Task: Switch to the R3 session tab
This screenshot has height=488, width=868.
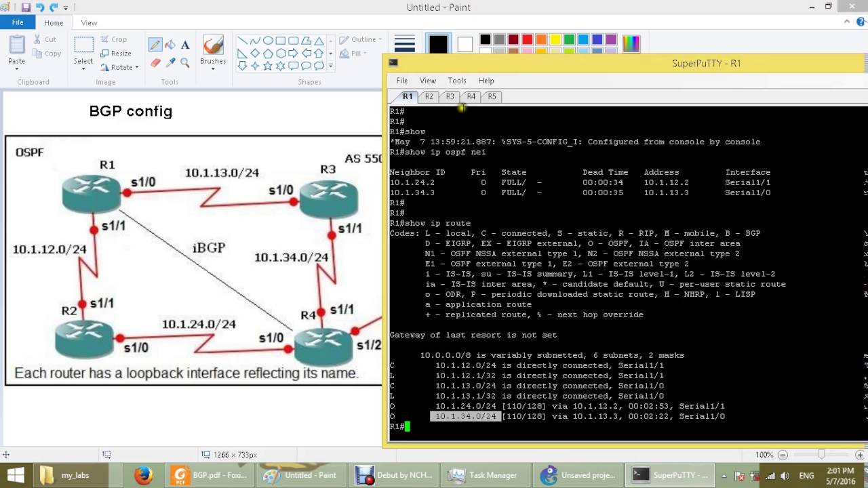Action: tap(450, 96)
